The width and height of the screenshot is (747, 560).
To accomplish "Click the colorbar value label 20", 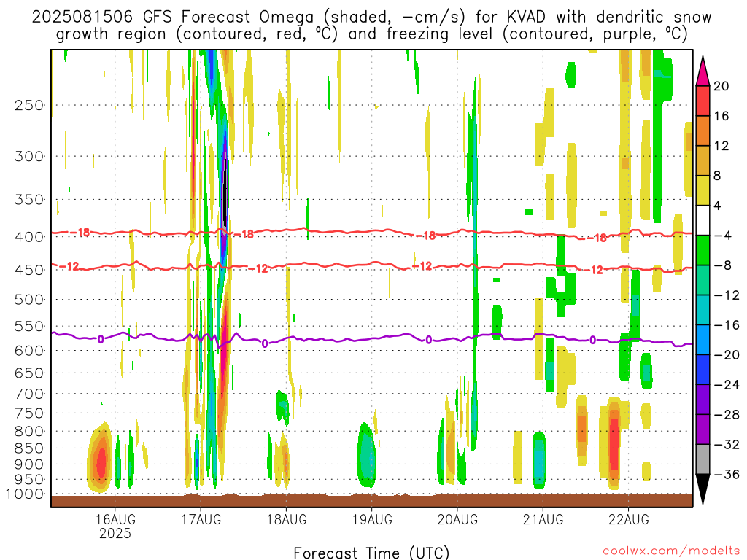I will [x=721, y=86].
